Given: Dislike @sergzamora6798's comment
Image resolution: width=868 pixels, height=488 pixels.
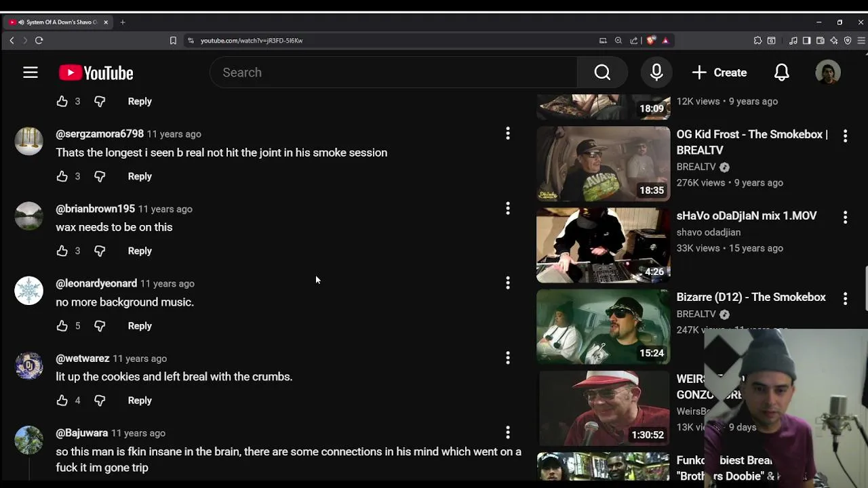Looking at the screenshot, I should point(100,176).
